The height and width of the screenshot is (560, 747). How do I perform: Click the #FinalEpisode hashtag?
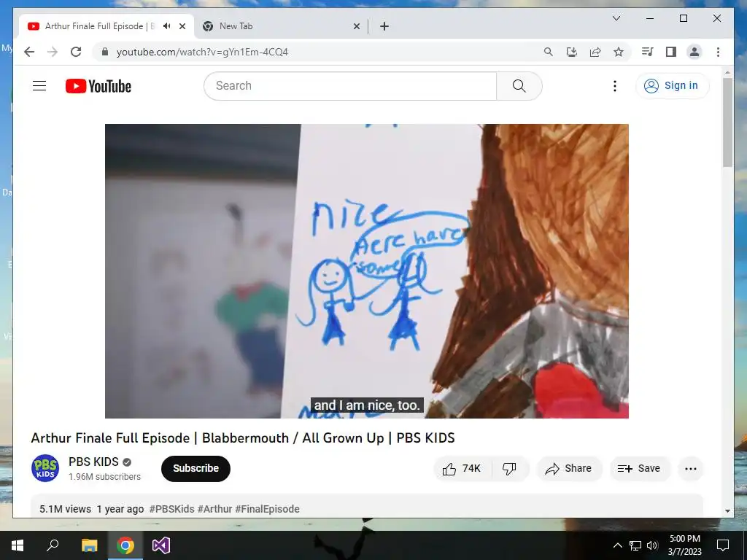point(267,509)
